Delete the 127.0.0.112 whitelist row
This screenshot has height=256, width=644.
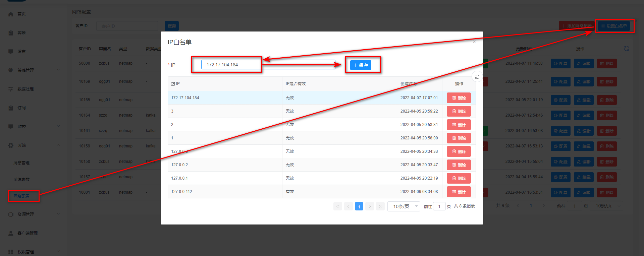pyautogui.click(x=459, y=192)
